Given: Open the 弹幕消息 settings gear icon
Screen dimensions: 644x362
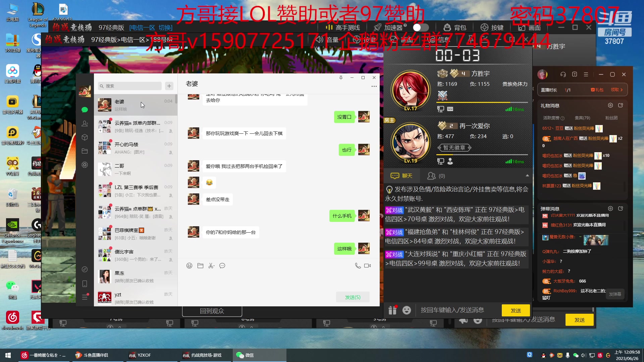Looking at the screenshot, I should (610, 208).
